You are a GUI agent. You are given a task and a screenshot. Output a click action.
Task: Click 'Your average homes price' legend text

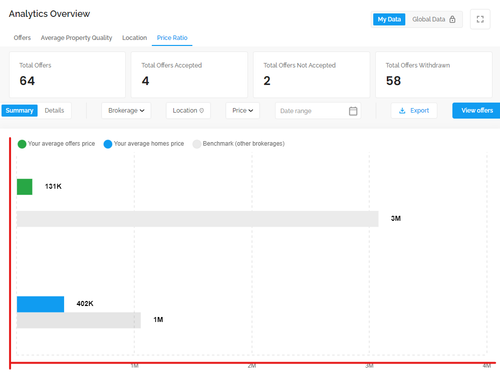point(149,144)
